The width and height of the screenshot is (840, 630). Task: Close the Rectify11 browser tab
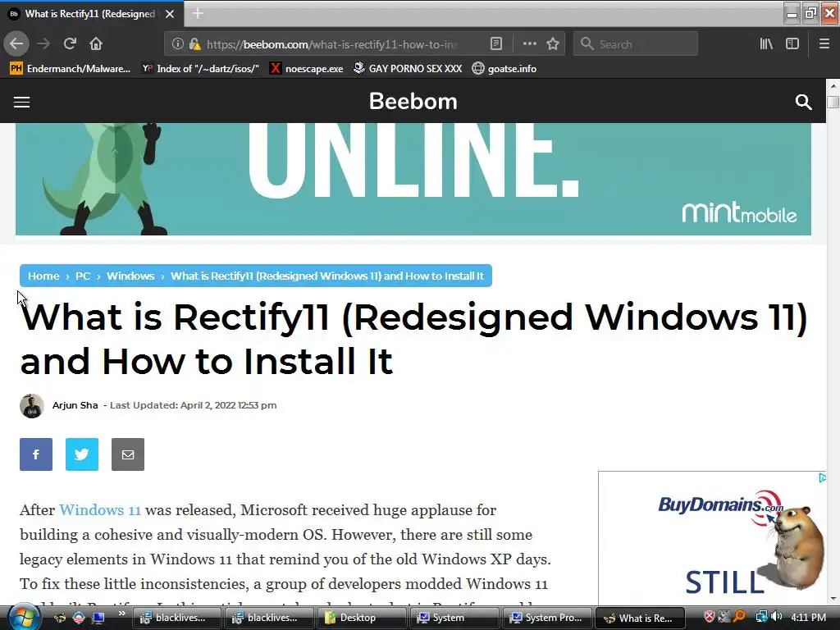170,14
